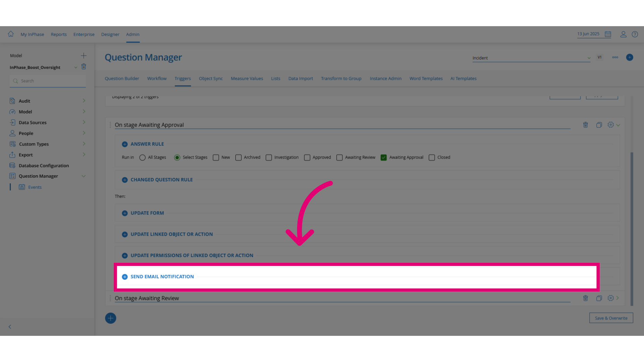Open the help question mark icon
Screen dimensions: 644x362
635,34
